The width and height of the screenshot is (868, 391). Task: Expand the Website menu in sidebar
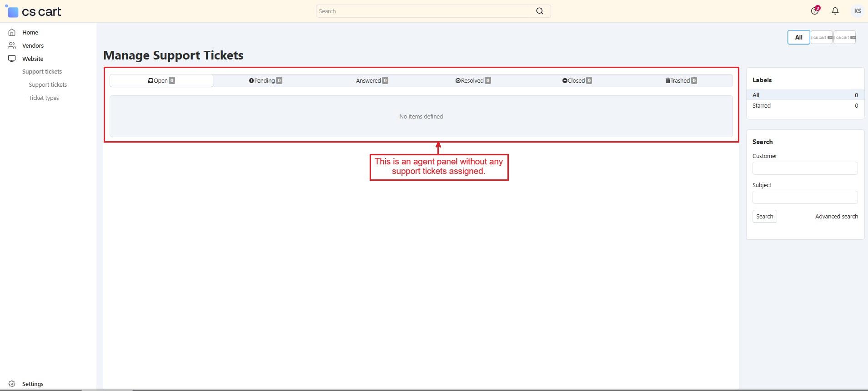[33, 59]
